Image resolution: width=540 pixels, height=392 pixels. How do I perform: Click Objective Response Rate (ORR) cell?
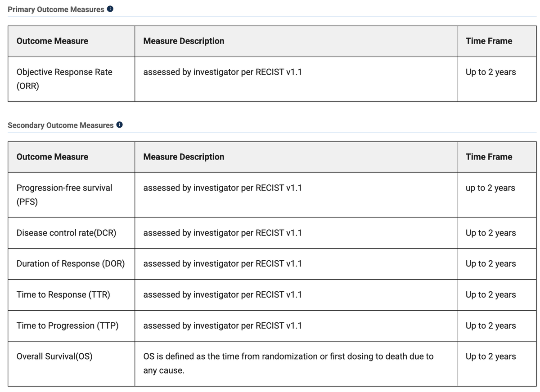tap(71, 79)
